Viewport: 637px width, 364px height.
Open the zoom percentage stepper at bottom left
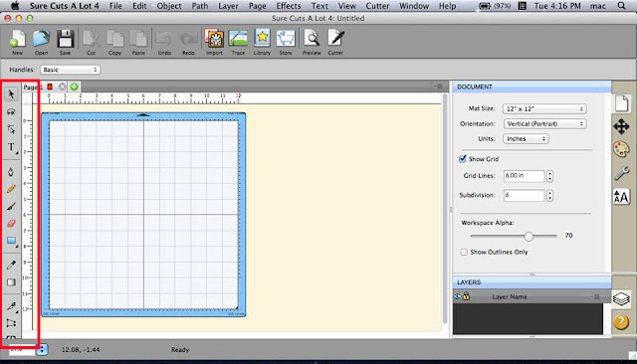pyautogui.click(x=42, y=349)
